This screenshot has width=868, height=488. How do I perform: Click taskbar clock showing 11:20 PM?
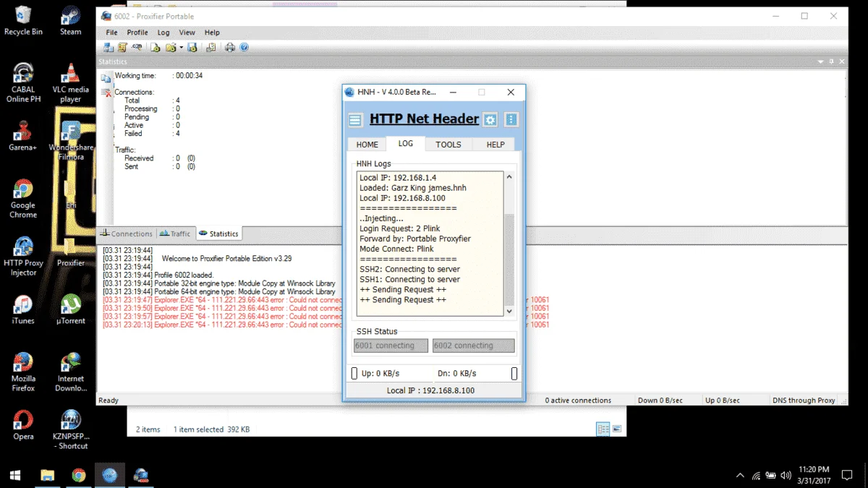tap(814, 475)
